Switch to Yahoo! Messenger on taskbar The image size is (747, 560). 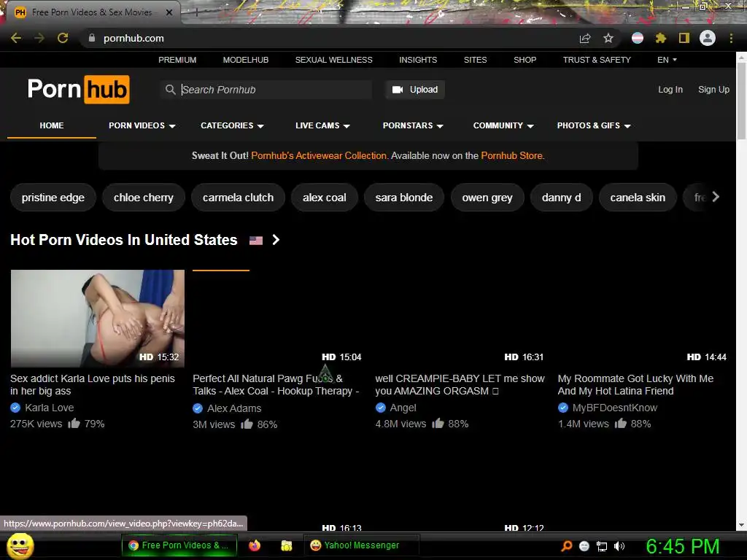point(362,545)
